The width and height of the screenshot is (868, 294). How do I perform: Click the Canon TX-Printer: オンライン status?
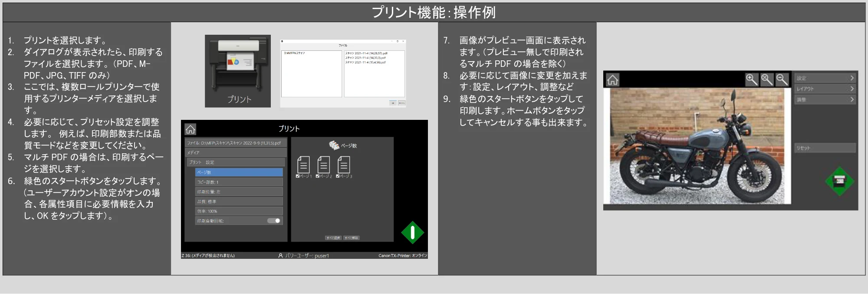pyautogui.click(x=403, y=255)
